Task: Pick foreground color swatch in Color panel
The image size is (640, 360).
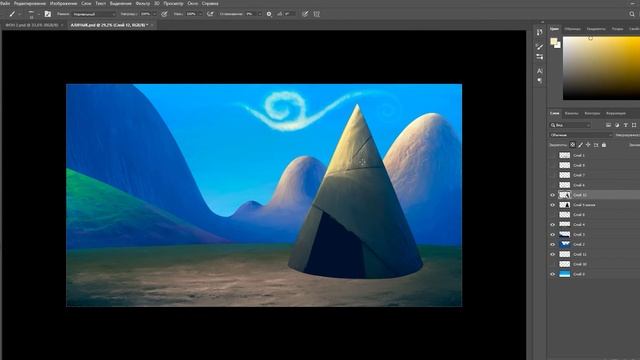Action: click(554, 41)
